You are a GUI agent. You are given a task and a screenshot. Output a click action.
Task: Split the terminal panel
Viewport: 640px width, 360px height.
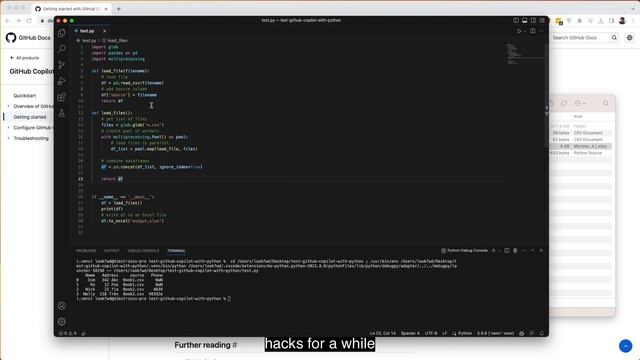[x=507, y=251]
